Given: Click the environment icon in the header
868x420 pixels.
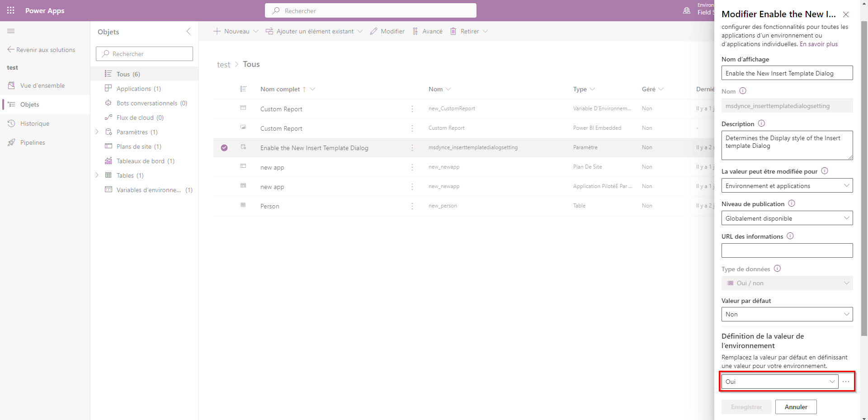Looking at the screenshot, I should (x=687, y=10).
